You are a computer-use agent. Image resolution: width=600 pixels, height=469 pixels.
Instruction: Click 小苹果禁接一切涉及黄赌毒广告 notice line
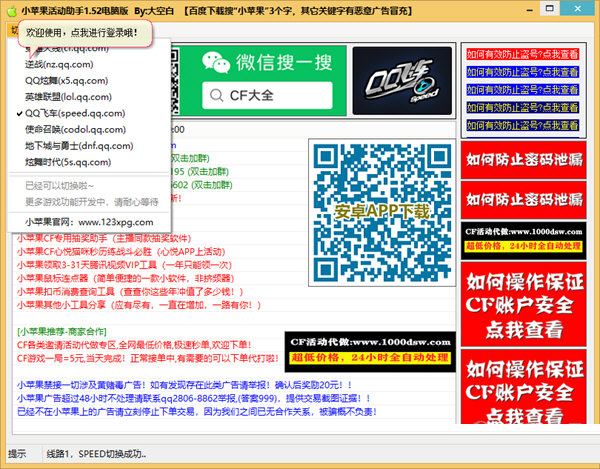[x=184, y=385]
